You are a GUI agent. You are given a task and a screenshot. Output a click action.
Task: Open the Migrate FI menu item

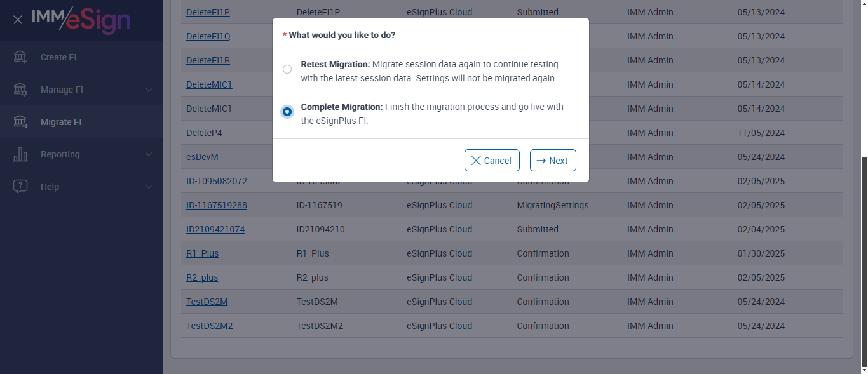tap(61, 122)
